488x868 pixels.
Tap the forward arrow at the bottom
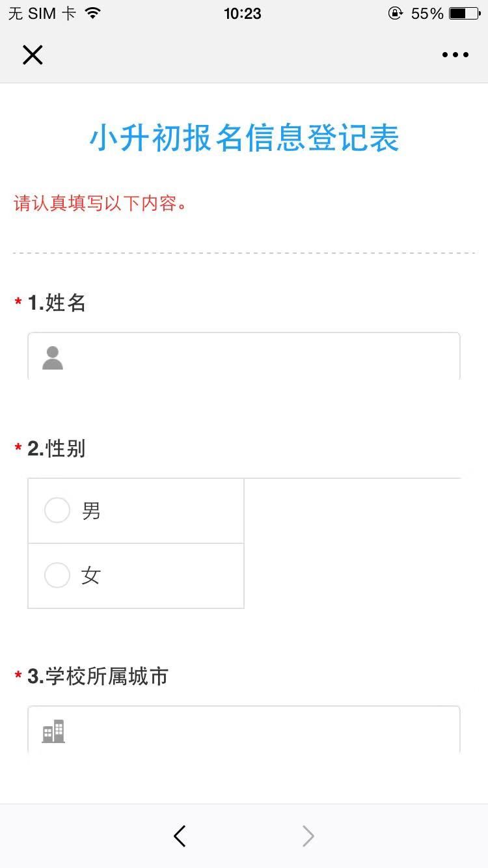(x=307, y=836)
